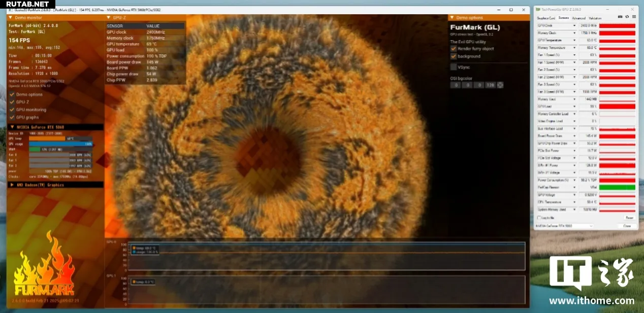
Task: Click the GPU Load red graph in GPU-Z
Action: (x=617, y=107)
